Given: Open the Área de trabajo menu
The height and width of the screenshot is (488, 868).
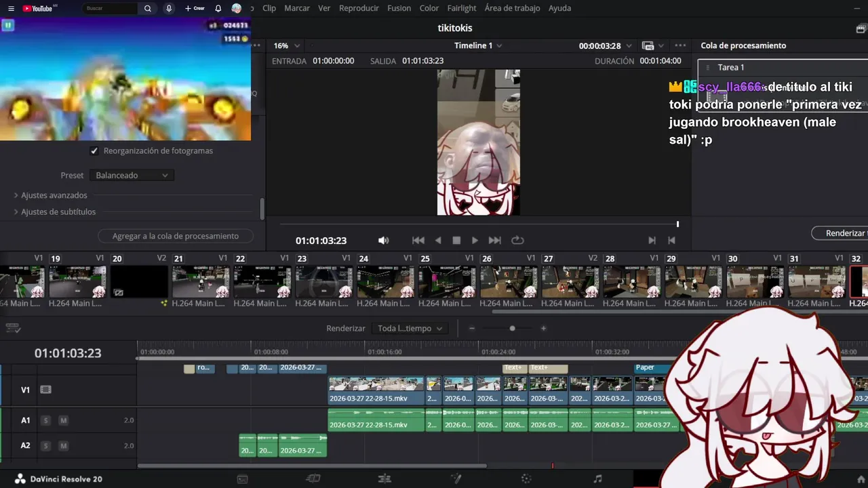Looking at the screenshot, I should coord(512,8).
